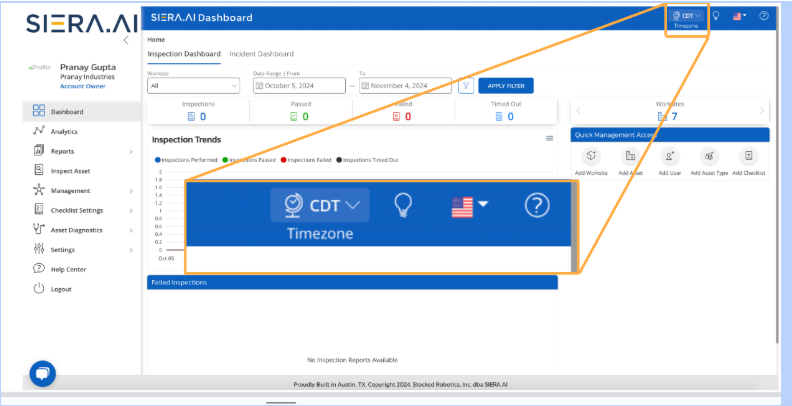792x406 pixels.
Task: Toggle Inspections Failed legend series
Action: 306,160
